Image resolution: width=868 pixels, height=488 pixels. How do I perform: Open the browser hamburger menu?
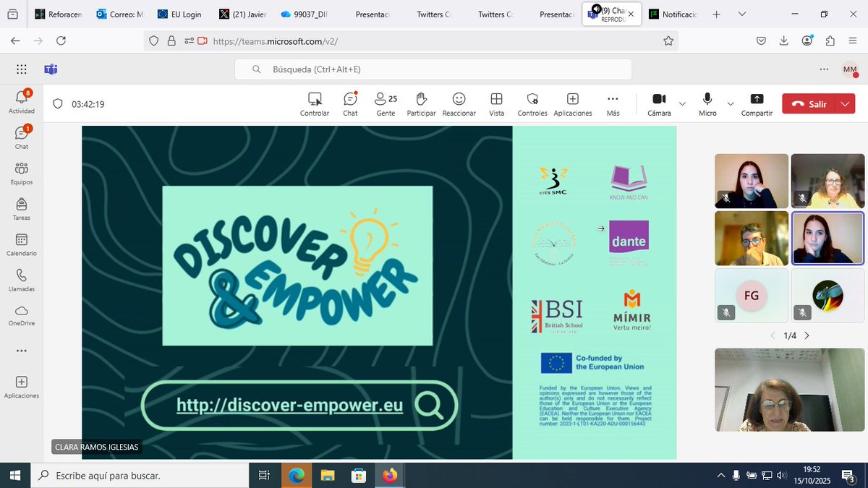(852, 41)
